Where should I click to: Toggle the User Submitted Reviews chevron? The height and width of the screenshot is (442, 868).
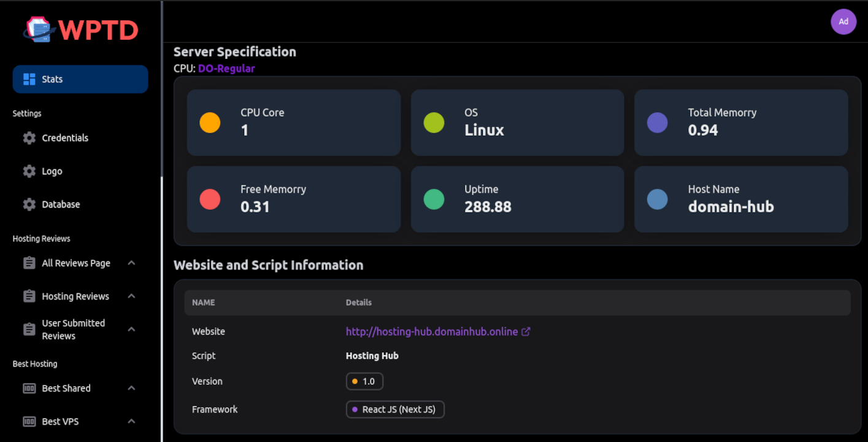(131, 330)
